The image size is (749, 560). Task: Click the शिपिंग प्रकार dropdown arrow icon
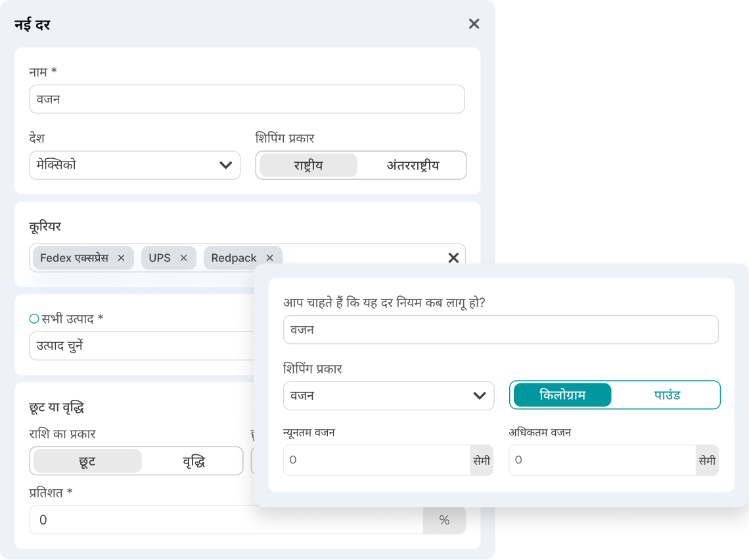[x=481, y=395]
